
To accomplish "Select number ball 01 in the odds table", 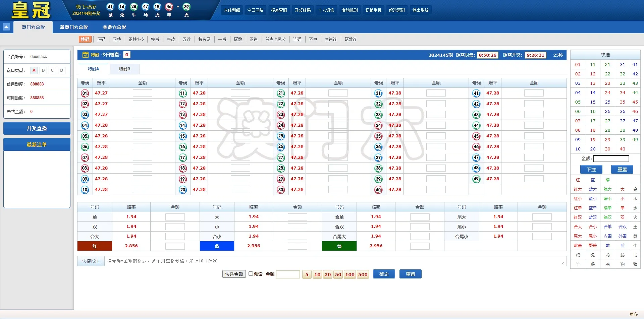I will [85, 93].
